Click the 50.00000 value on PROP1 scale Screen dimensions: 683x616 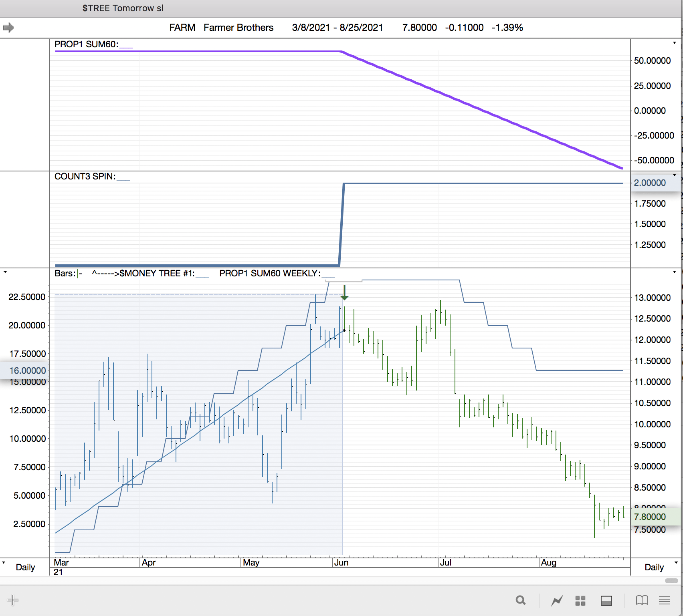[653, 60]
